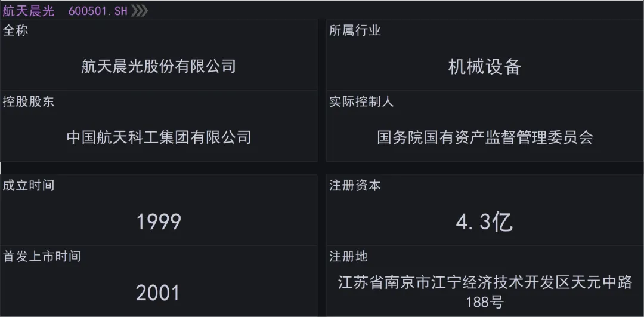This screenshot has height=317, width=644.
Task: Click the triple chevron arrow icon
Action: pos(139,11)
